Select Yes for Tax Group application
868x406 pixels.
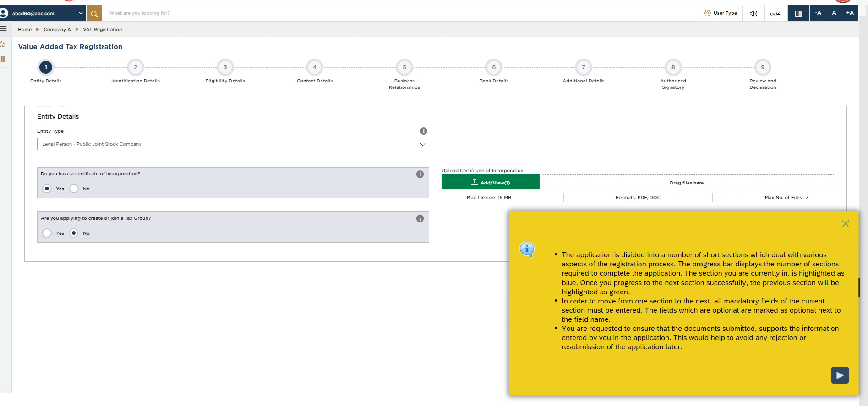[47, 233]
